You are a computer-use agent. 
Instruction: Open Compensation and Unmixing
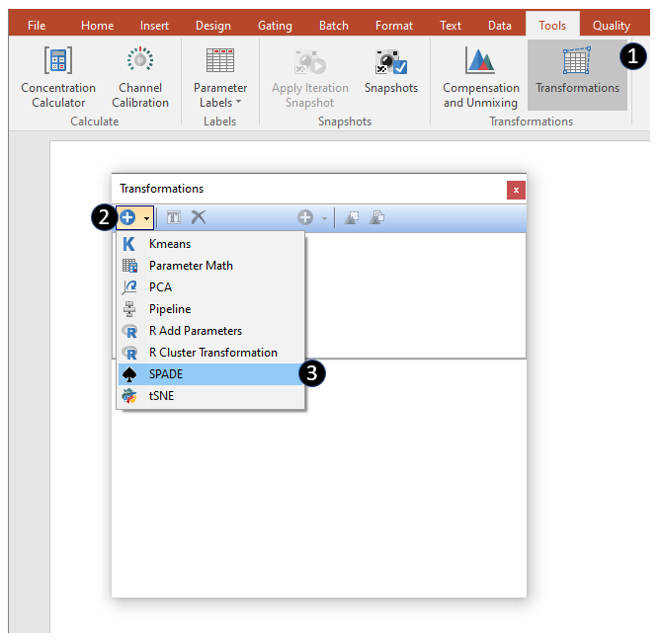480,78
